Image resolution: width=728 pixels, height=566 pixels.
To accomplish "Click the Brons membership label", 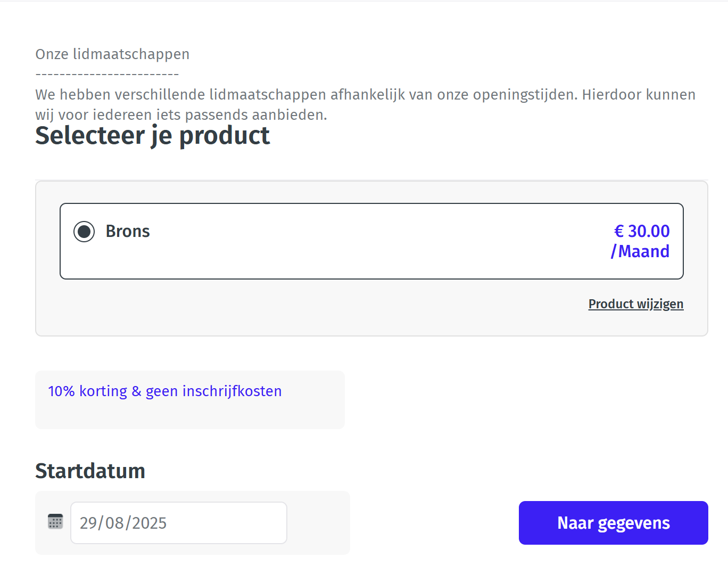I will pos(128,231).
